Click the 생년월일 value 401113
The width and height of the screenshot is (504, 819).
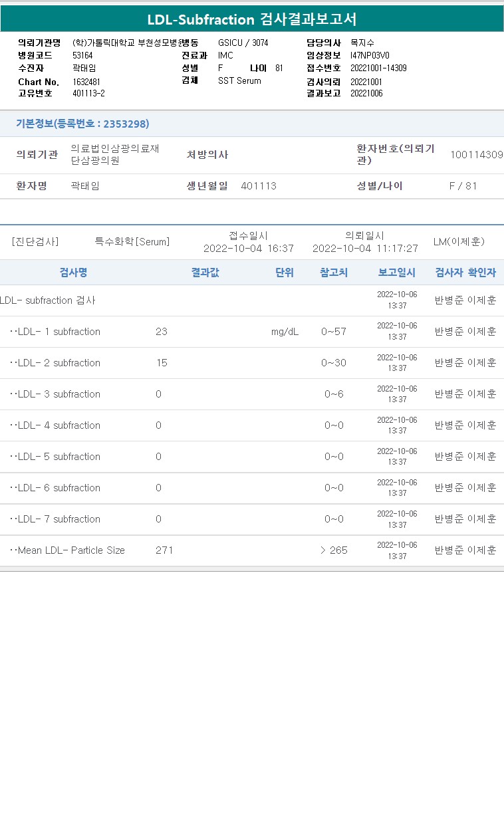click(259, 186)
